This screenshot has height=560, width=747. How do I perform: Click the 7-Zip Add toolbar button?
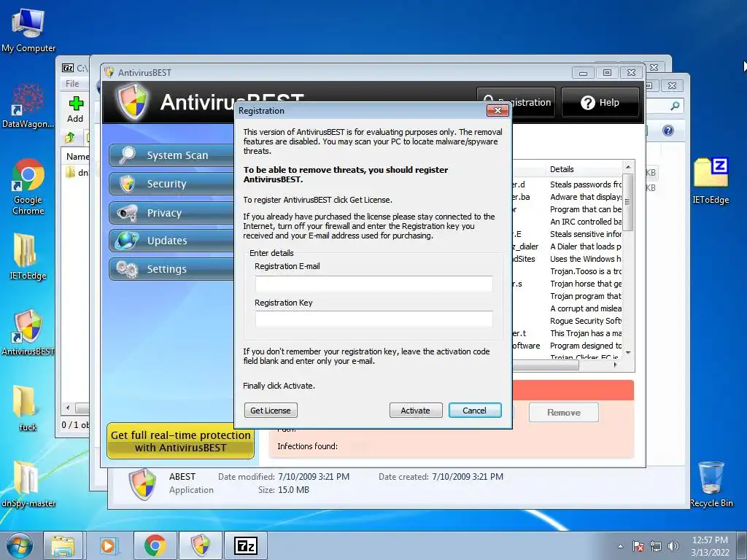tap(75, 109)
